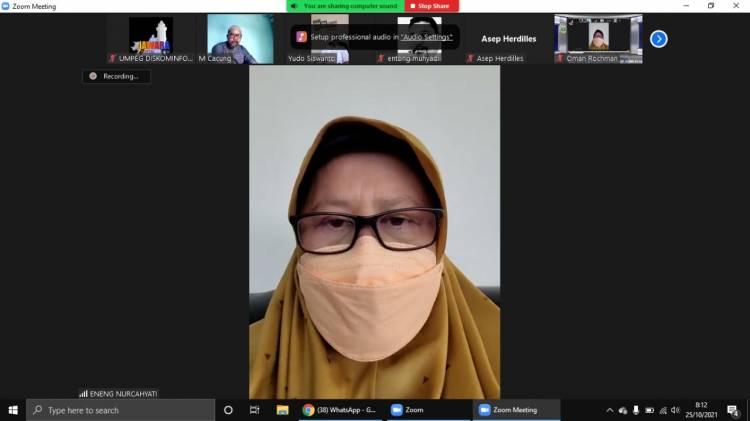Open the notification center icon

point(733,410)
